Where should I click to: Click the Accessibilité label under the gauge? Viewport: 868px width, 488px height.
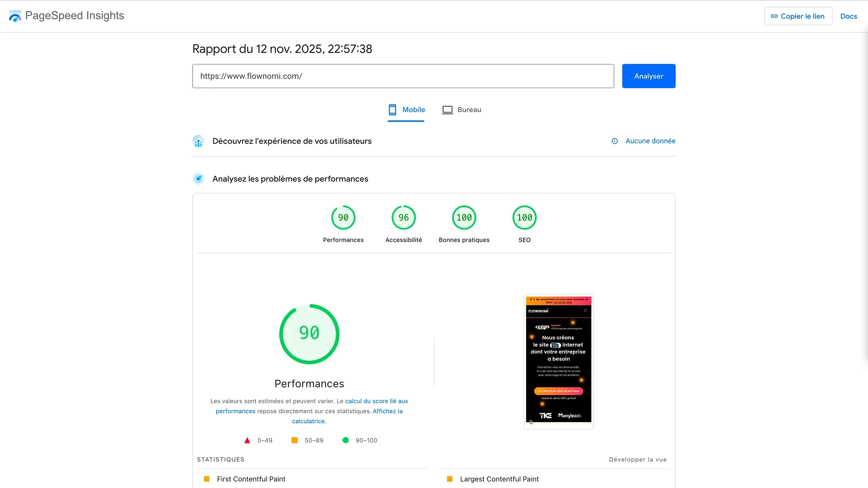pos(404,240)
